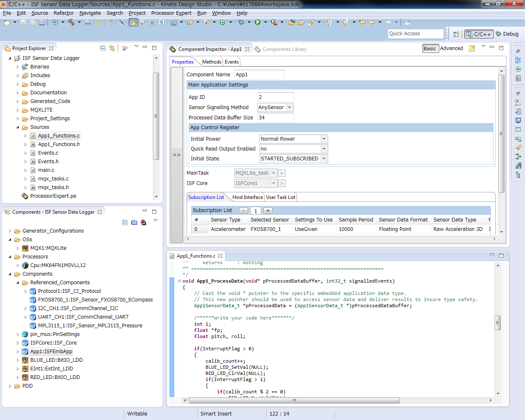Open the Processor Expert menu
The image size is (525, 420).
171,13
